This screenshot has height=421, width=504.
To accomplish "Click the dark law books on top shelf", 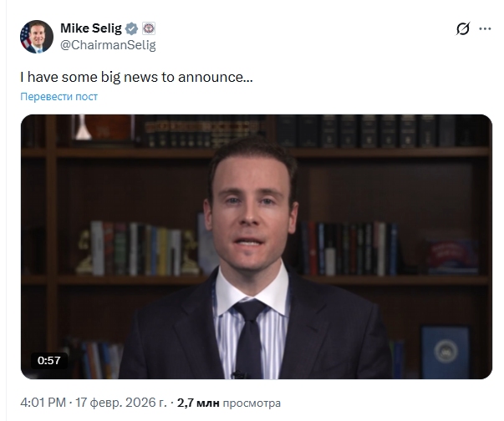I will 366,131.
